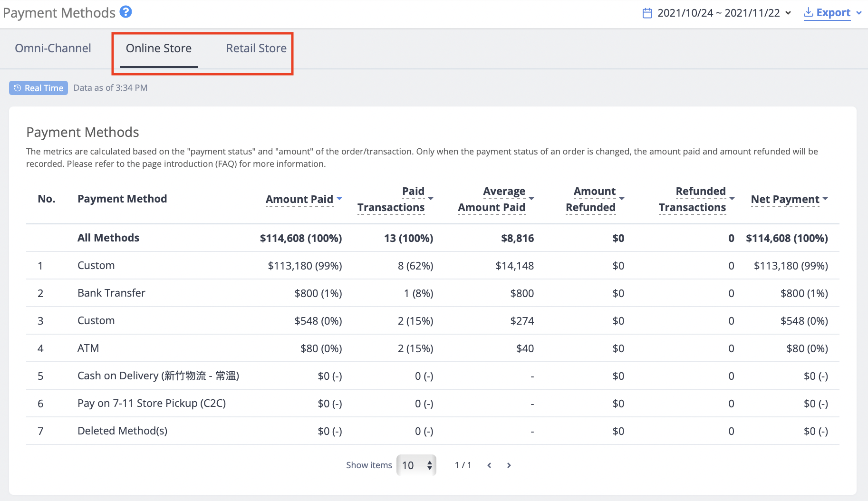Go to next page arrow in pagination

pos(509,465)
